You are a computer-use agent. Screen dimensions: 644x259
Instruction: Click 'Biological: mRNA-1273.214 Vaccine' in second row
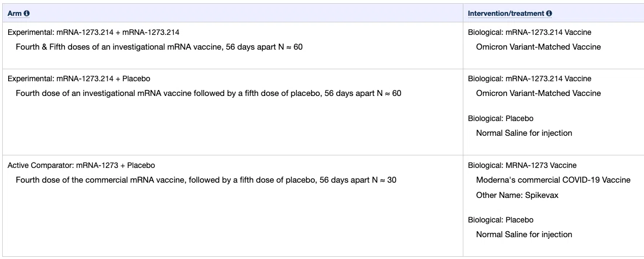click(x=529, y=79)
